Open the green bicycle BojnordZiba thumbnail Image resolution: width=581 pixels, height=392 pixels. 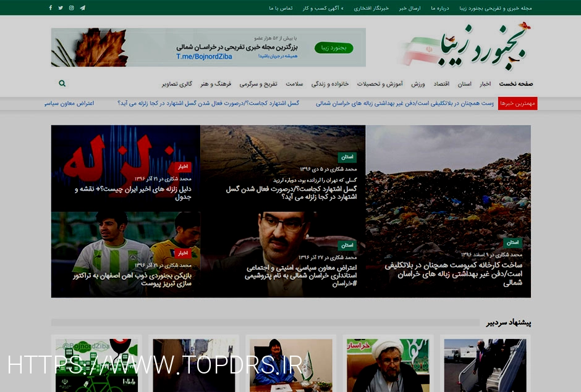click(96, 365)
